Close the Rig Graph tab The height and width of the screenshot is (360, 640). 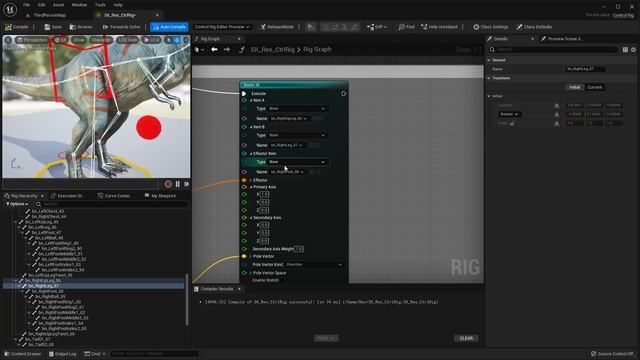(239, 39)
